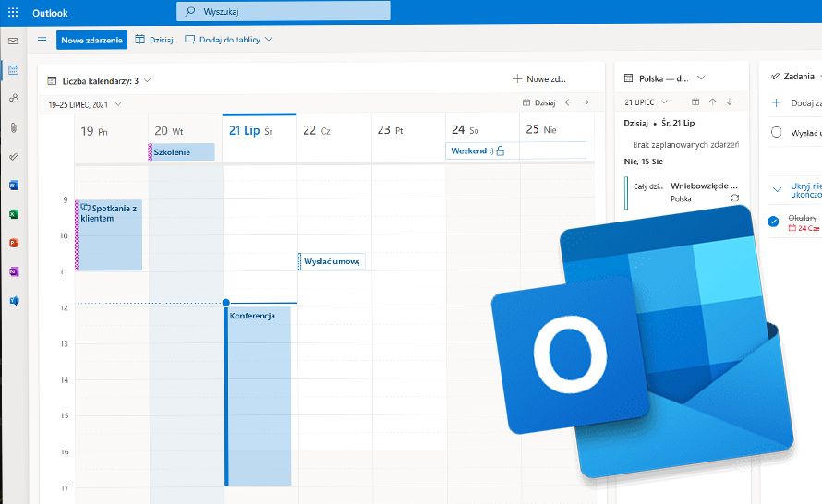Launch OneNote from the sidebar

tap(14, 271)
